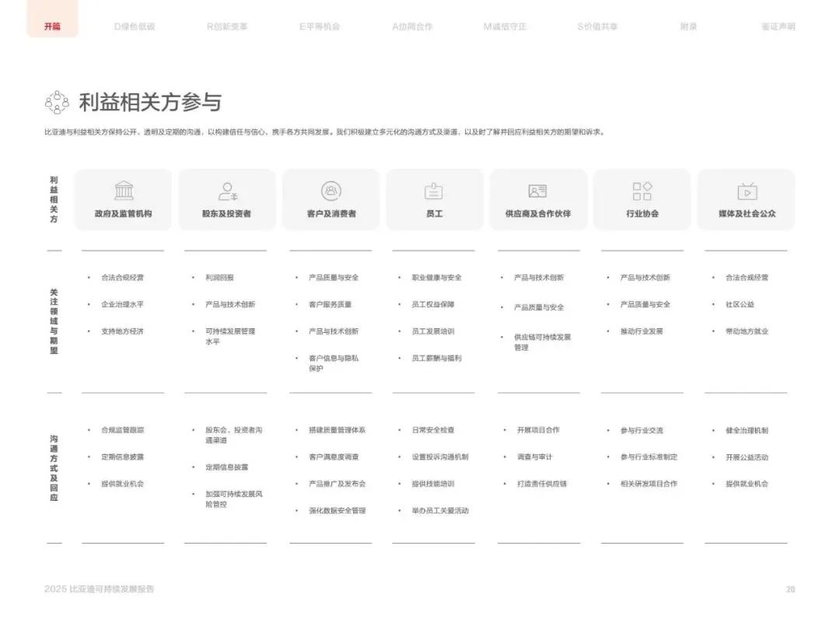Screen dimensions: 840x623
Task: Select the 供应商及合作伙伴 card
Action: 538,200
